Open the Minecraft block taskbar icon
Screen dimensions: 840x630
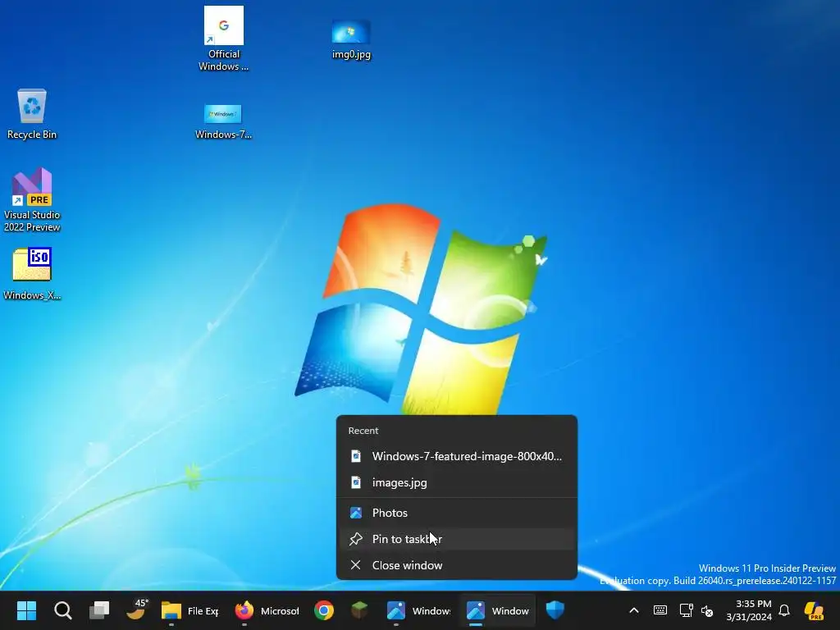(x=359, y=610)
